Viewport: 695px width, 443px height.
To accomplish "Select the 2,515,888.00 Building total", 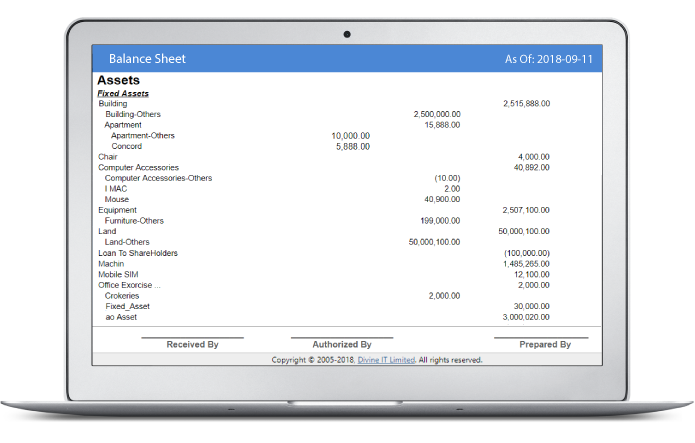I will pyautogui.click(x=527, y=103).
